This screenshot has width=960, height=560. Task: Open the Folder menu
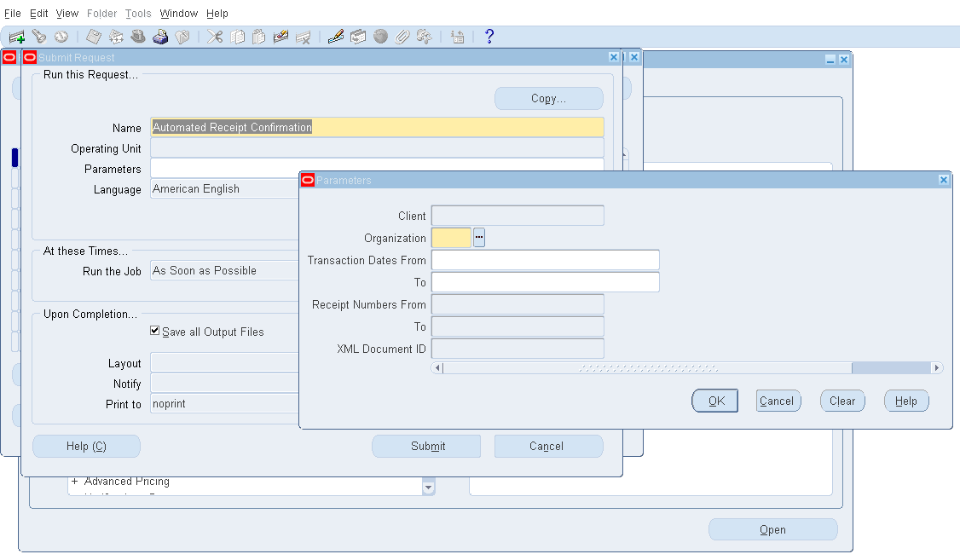tap(101, 13)
